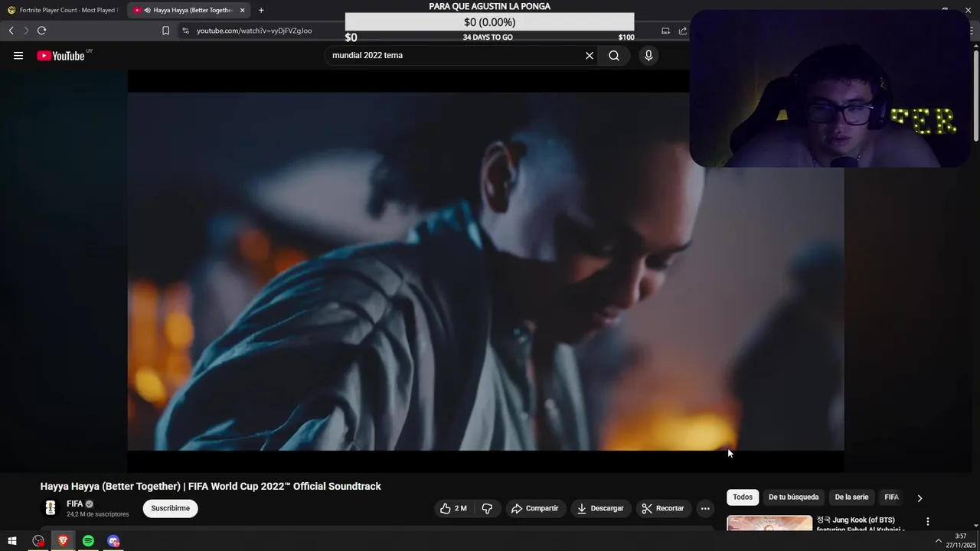The width and height of the screenshot is (980, 551).
Task: Click the Compartir button
Action: (x=535, y=508)
